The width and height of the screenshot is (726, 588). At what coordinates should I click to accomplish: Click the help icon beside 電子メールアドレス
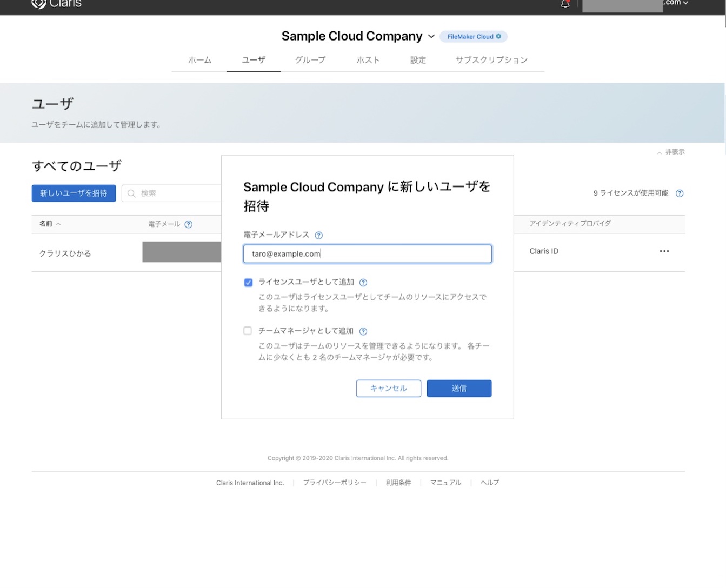(x=318, y=235)
